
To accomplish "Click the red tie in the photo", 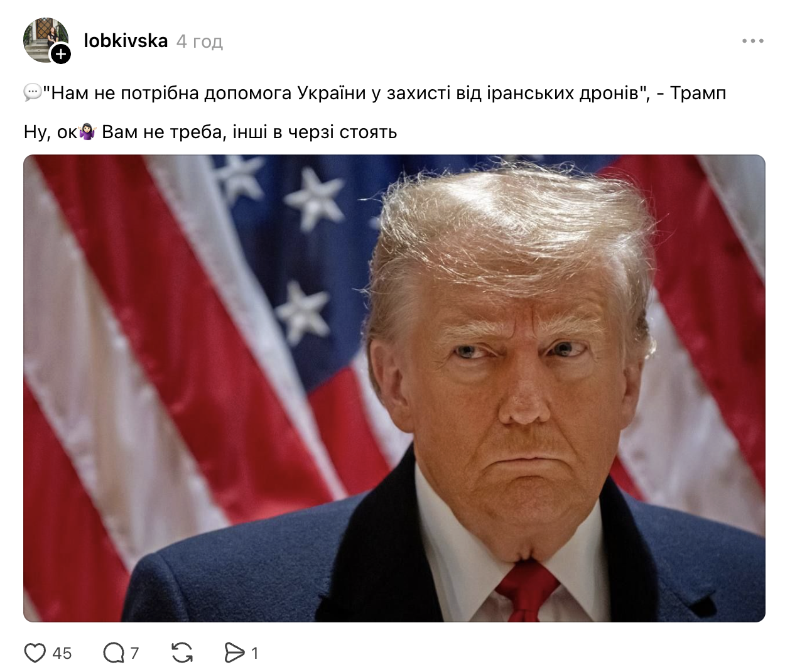I will [x=526, y=590].
